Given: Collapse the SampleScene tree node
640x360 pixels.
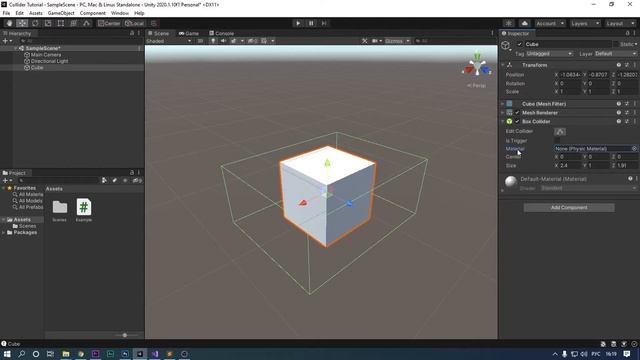Looking at the screenshot, I should (16, 48).
